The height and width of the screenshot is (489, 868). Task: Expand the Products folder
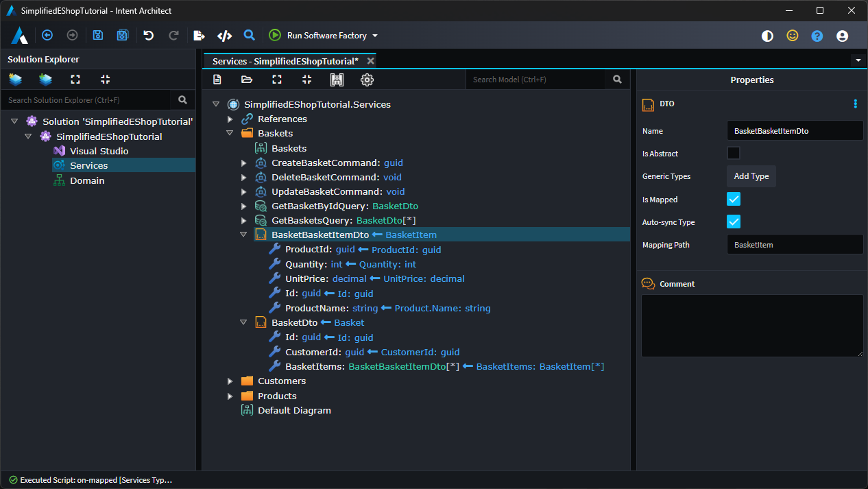(230, 396)
